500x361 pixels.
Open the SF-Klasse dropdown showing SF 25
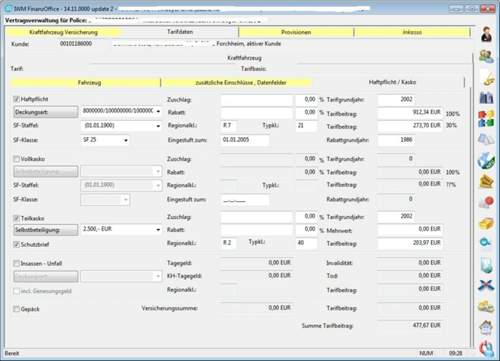[x=126, y=140]
